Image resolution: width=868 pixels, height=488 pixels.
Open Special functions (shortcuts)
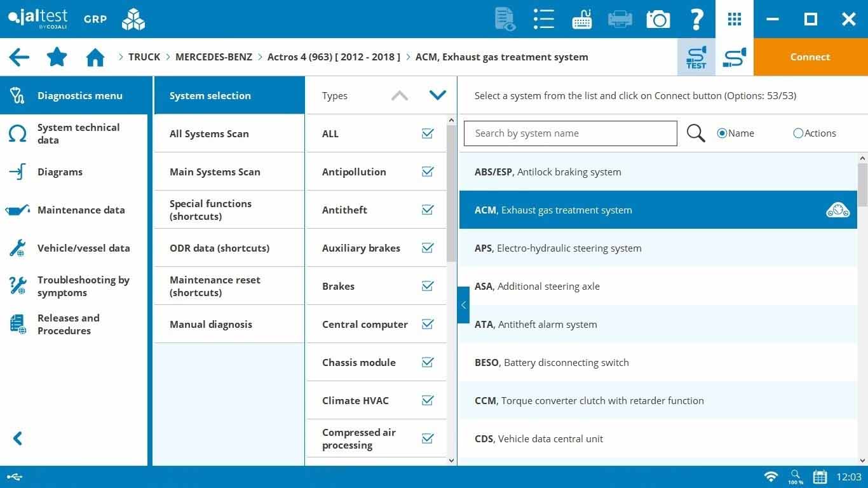tap(229, 210)
